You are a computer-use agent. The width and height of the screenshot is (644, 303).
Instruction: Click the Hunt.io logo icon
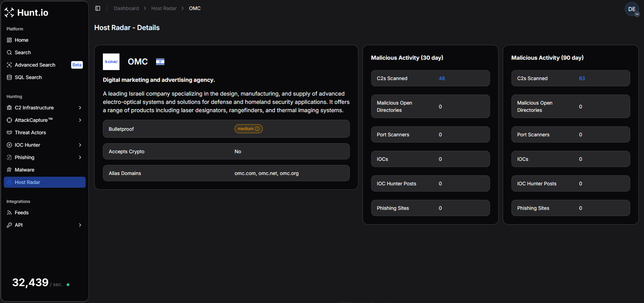pyautogui.click(x=9, y=12)
